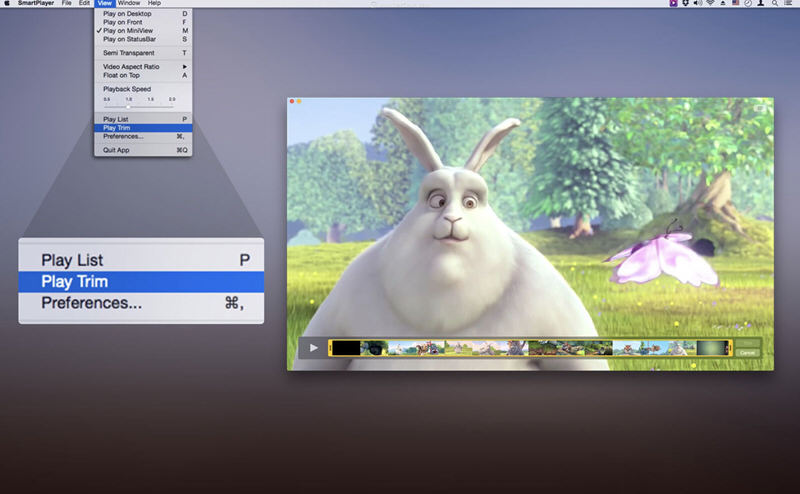Select the black first frame in filmstrip
The image size is (800, 494).
click(346, 348)
